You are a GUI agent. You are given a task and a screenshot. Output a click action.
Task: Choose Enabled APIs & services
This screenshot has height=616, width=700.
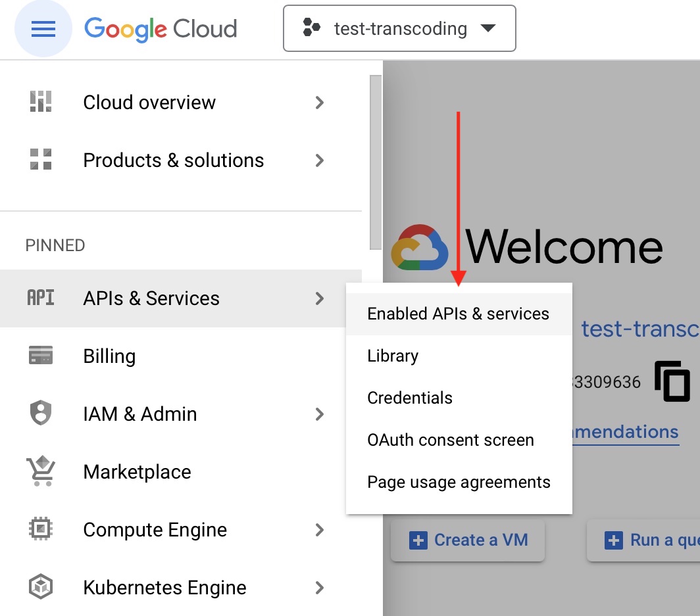pyautogui.click(x=459, y=314)
